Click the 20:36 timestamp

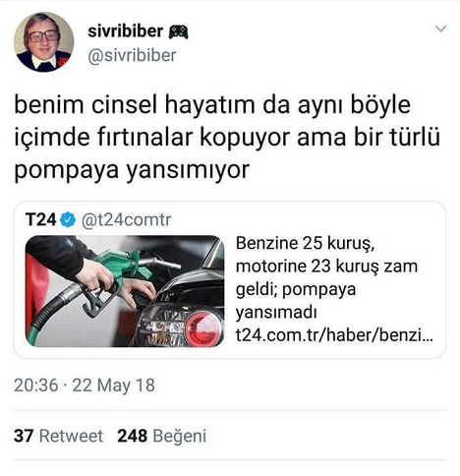pyautogui.click(x=36, y=386)
